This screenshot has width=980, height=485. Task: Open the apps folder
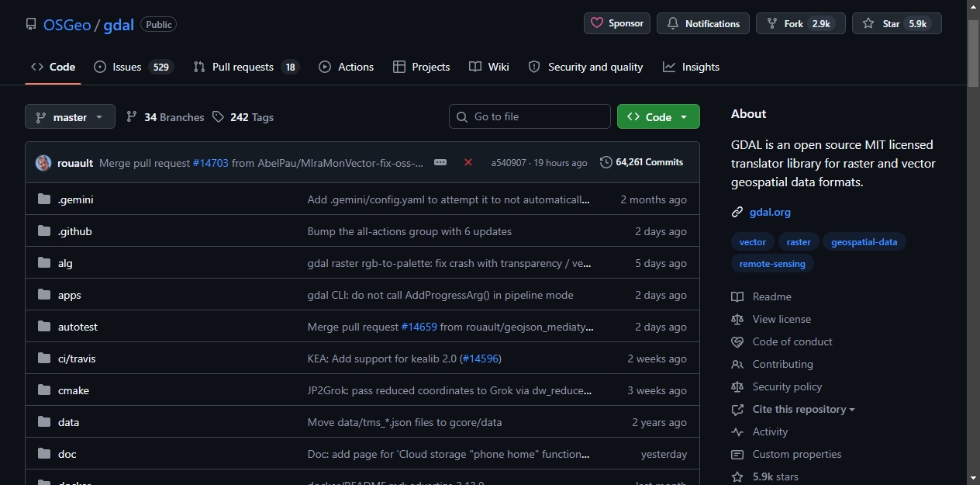coord(69,295)
